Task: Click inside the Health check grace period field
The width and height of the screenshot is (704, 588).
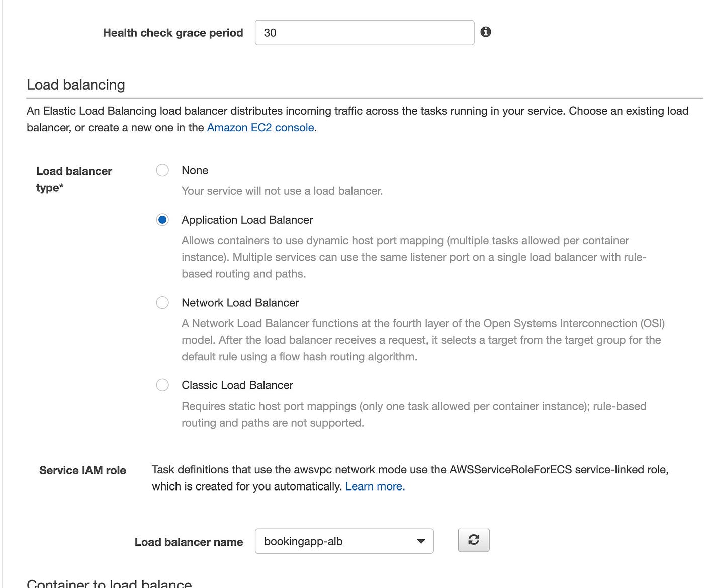Action: [365, 32]
